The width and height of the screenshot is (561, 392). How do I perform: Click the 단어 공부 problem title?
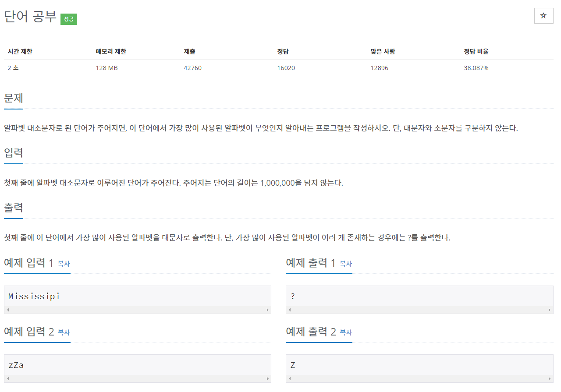tap(30, 17)
